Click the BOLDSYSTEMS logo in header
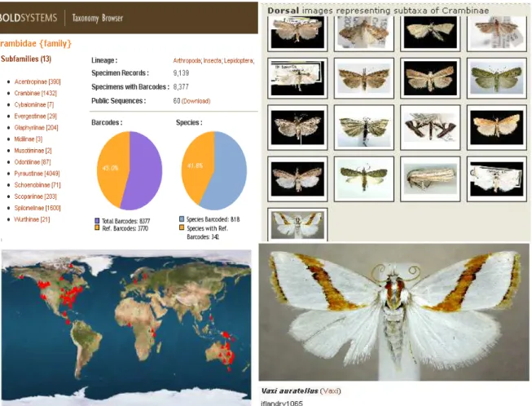 pyautogui.click(x=29, y=18)
